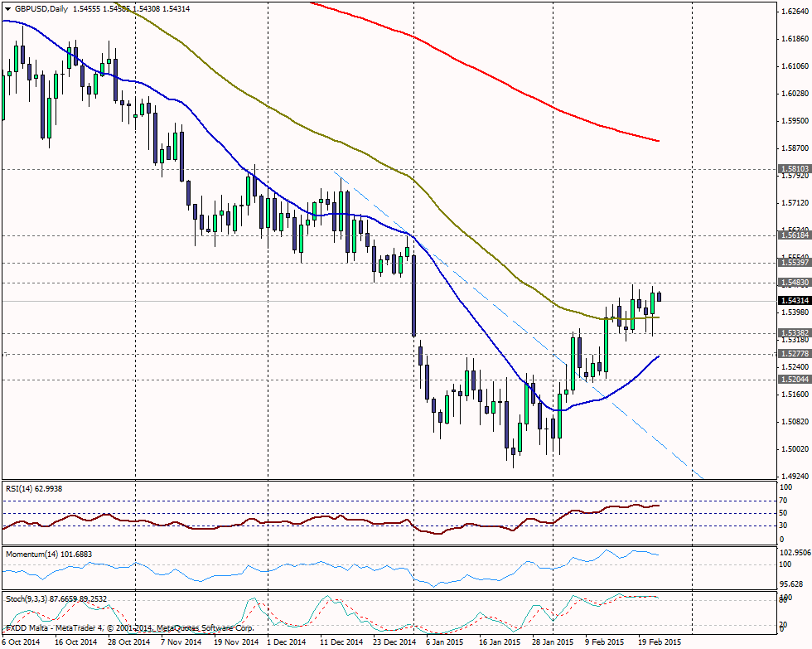Click the current price tag 1.54314
The width and height of the screenshot is (812, 649).
click(x=794, y=301)
